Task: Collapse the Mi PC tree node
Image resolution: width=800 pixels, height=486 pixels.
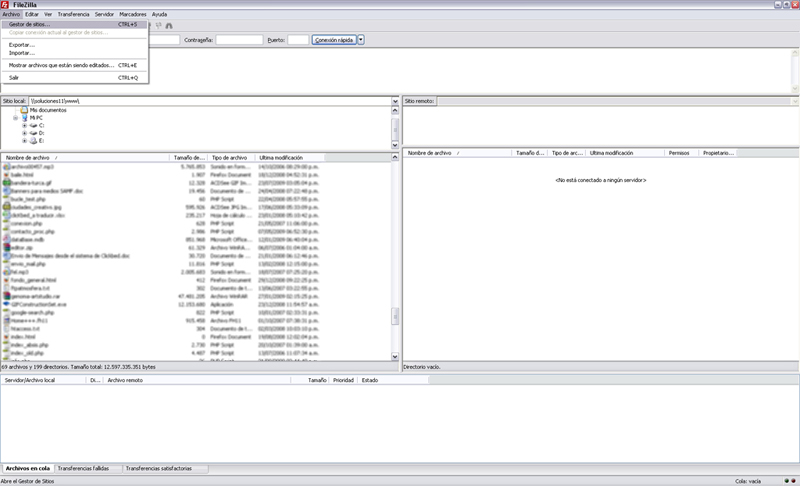Action: [15, 118]
